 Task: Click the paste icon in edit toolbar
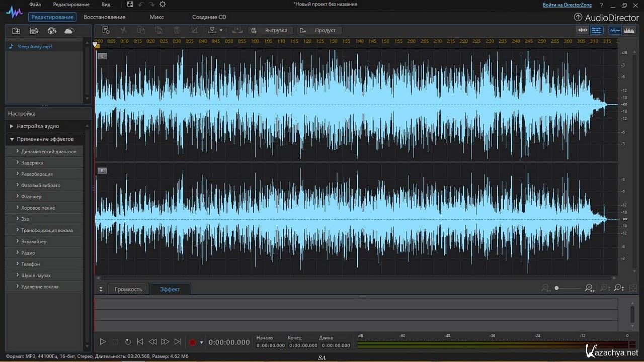(159, 30)
